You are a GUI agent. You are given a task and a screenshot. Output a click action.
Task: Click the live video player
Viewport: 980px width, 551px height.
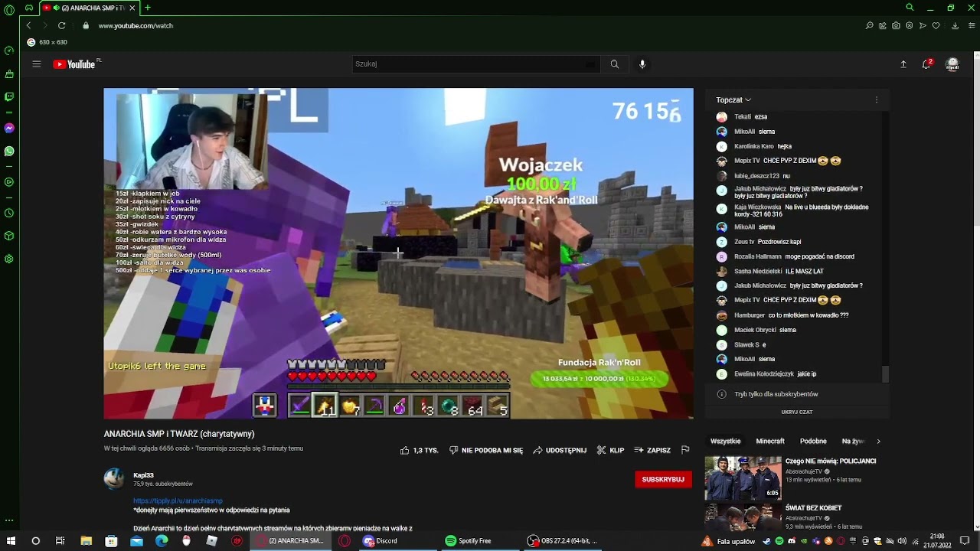tap(398, 253)
